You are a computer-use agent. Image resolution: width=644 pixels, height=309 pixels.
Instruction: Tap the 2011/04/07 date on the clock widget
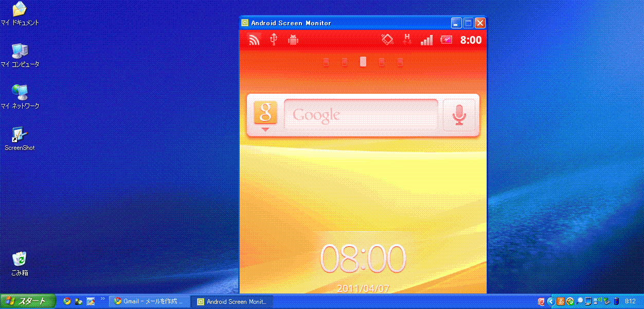(x=363, y=288)
